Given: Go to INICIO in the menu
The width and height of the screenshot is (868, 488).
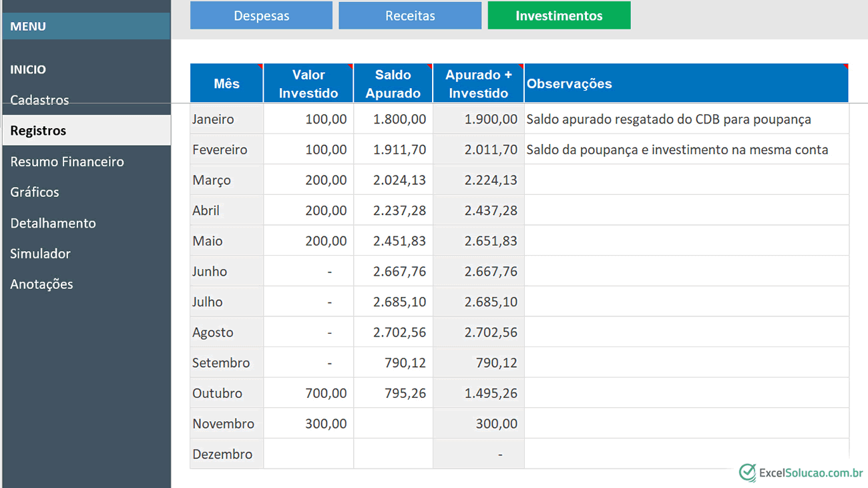Looking at the screenshot, I should pyautogui.click(x=28, y=69).
